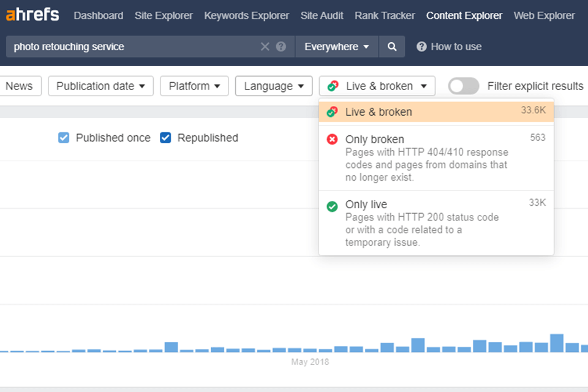Run search with the magnifier icon
This screenshot has height=392, width=588.
click(392, 47)
